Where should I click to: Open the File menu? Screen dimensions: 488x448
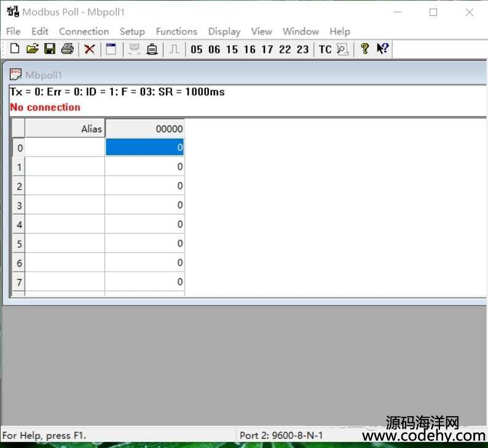[14, 31]
